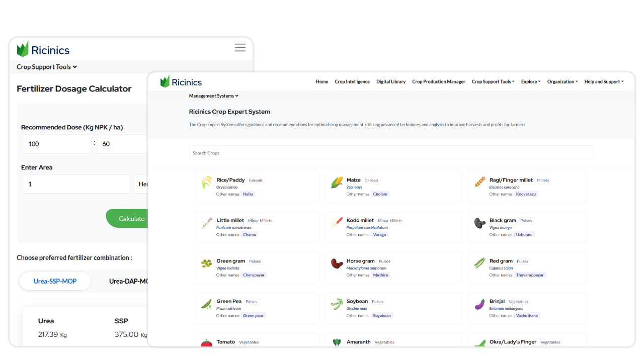
Task: Click the Ricinics logo in desktop navbar
Action: [x=181, y=82]
